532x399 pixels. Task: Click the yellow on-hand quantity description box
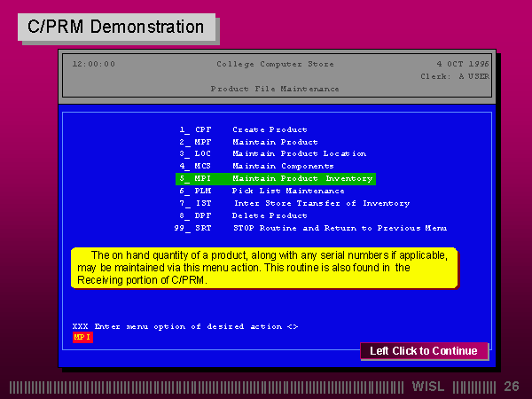263,268
